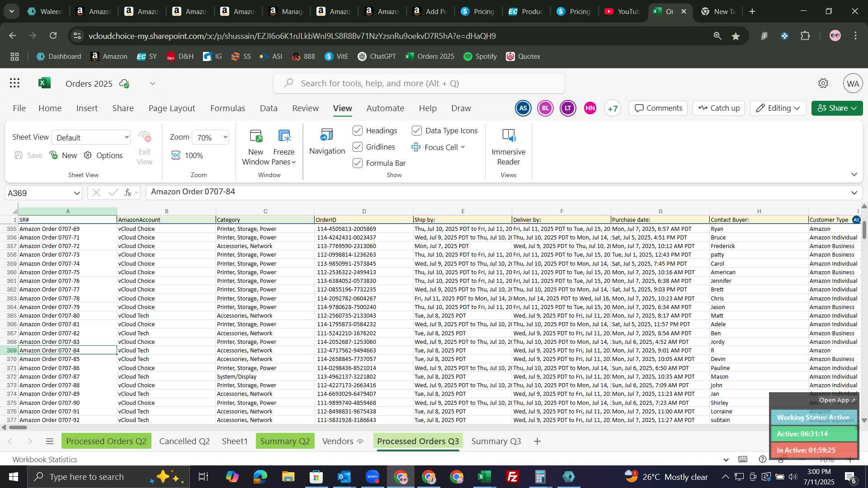Open Outlook from the taskbar
Screen dimensions: 868x488
tap(344, 477)
